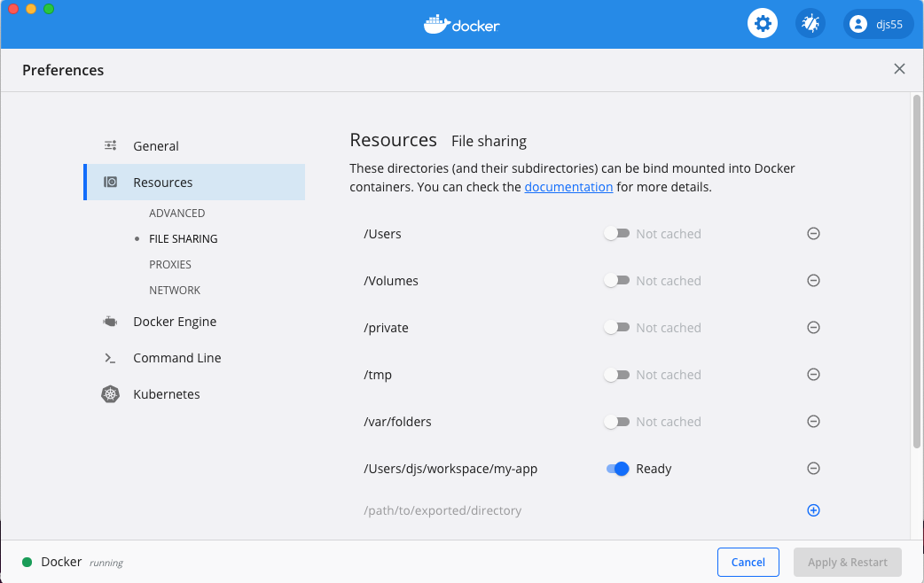The height and width of the screenshot is (583, 924).
Task: Remove the /tmp shared directory
Action: click(813, 375)
